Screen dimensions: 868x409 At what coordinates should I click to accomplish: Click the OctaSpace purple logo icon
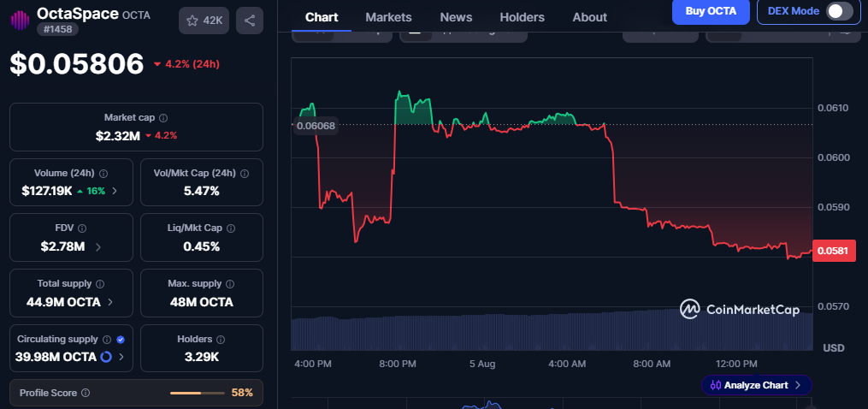click(20, 21)
